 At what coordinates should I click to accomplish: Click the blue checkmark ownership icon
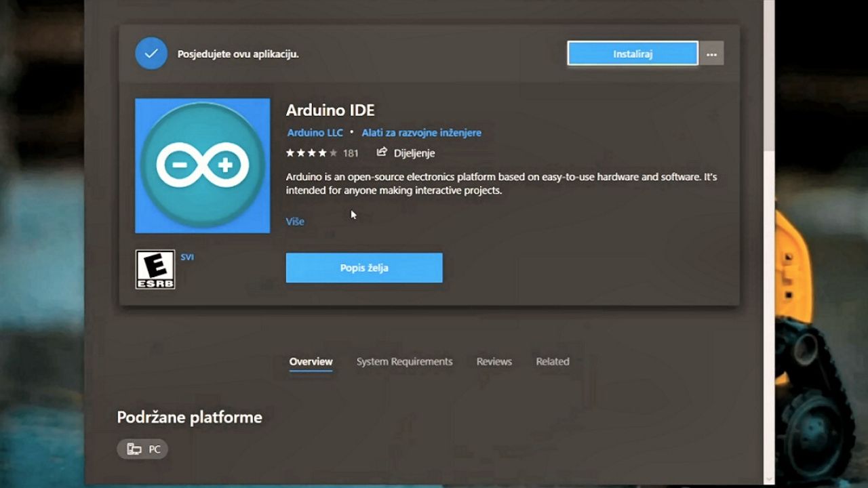point(151,54)
